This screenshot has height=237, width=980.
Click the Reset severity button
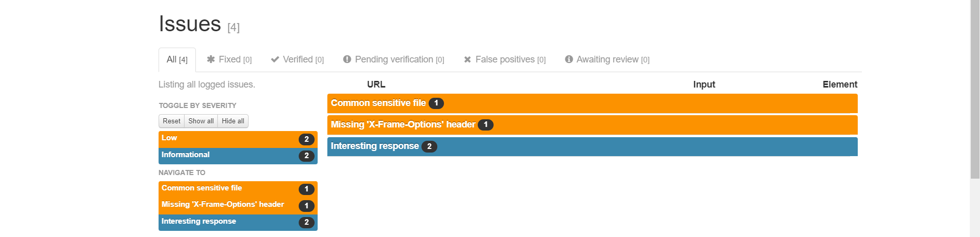(171, 121)
